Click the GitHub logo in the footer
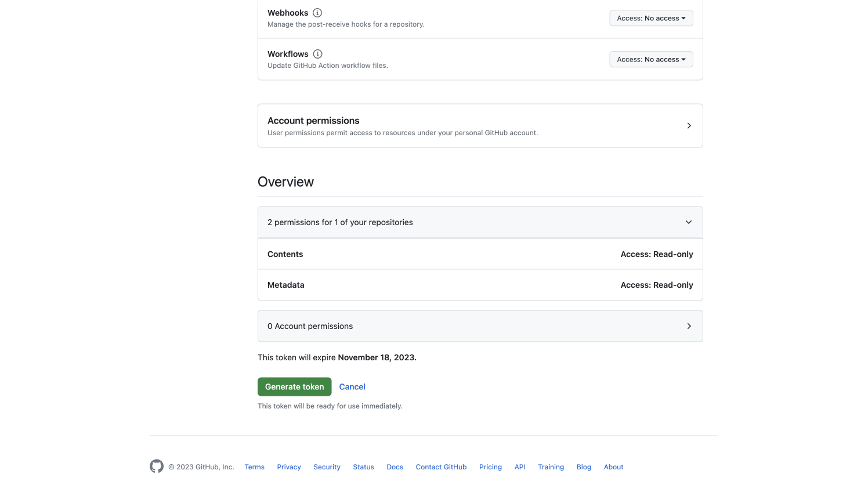868x492 pixels. tap(156, 466)
